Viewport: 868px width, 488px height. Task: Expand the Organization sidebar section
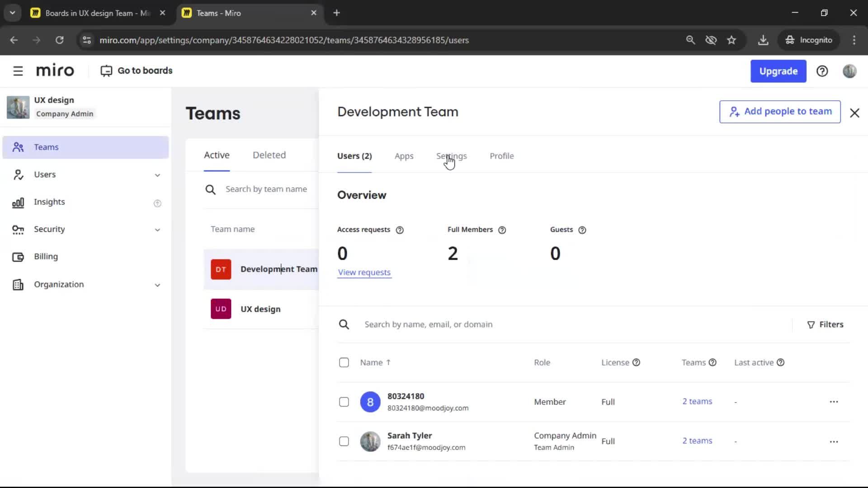[x=157, y=285]
